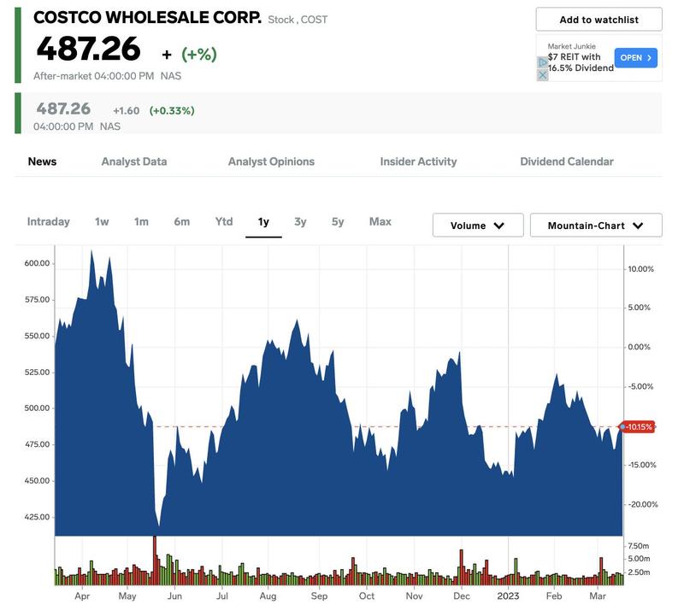Click the +0.33% change value
The height and width of the screenshot is (616, 684).
point(172,111)
